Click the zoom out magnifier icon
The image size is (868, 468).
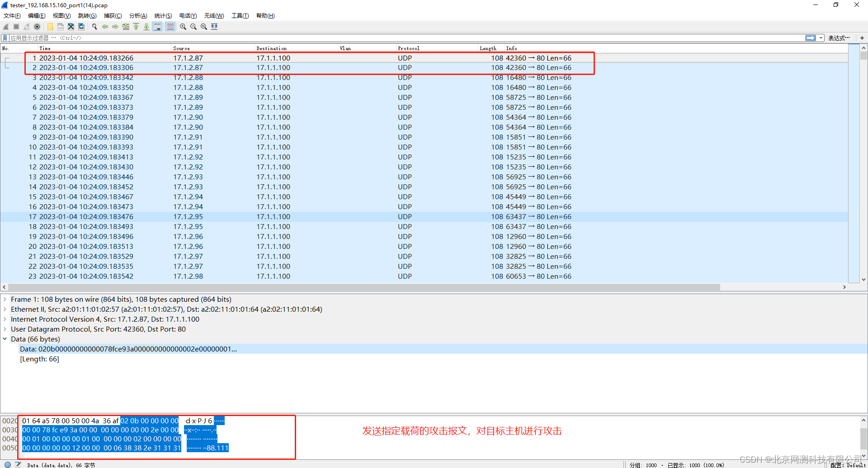pos(193,27)
